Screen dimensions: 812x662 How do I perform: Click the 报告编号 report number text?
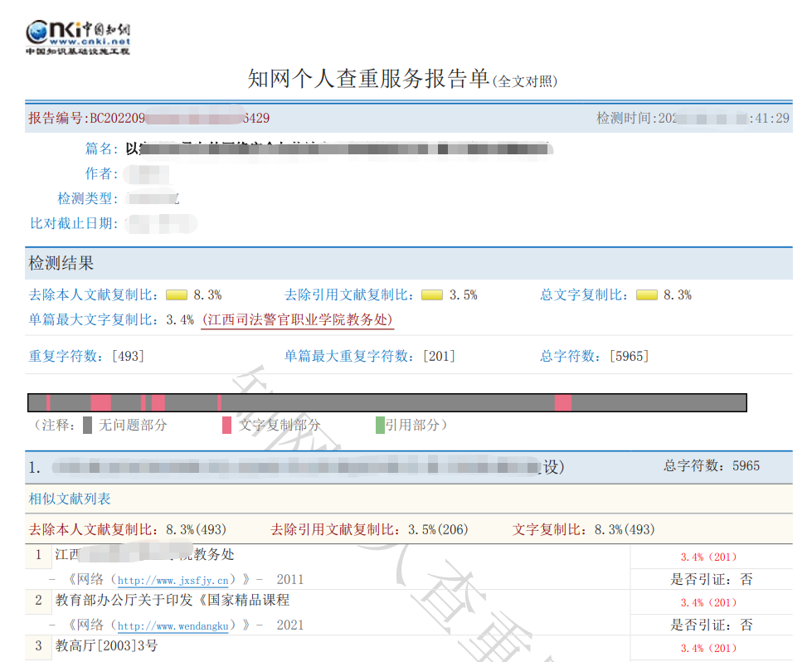[149, 119]
